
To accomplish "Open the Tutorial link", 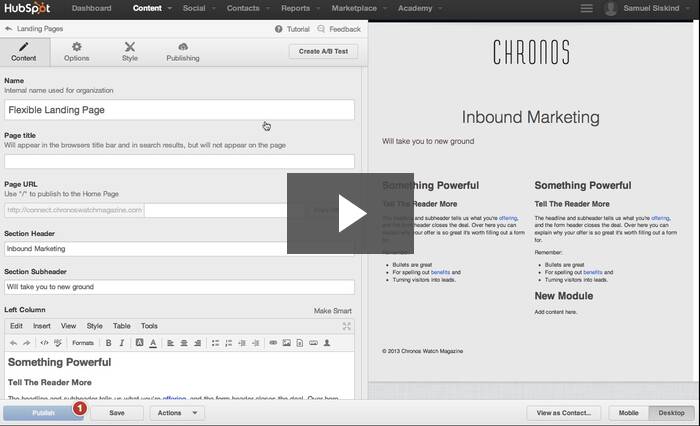I will 292,29.
